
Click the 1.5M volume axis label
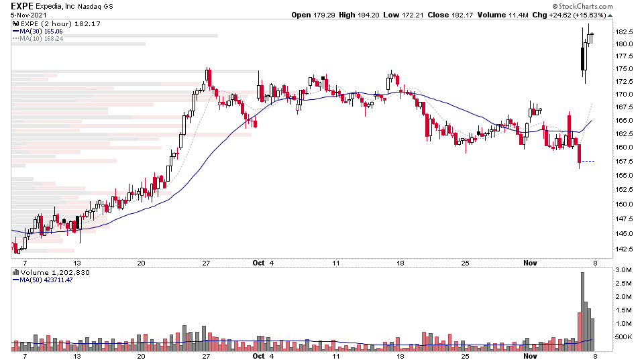[623, 310]
